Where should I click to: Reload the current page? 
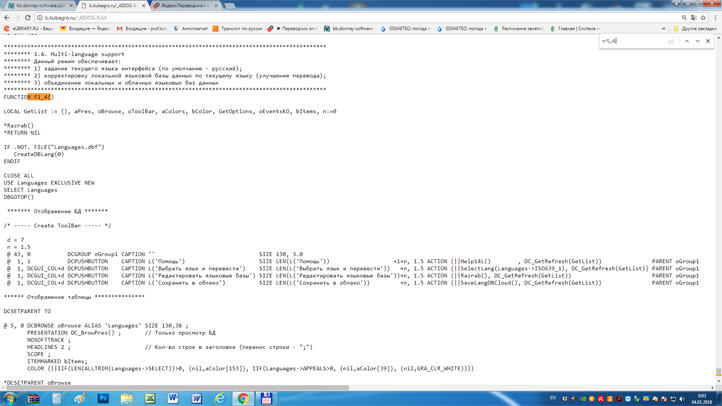coord(28,18)
